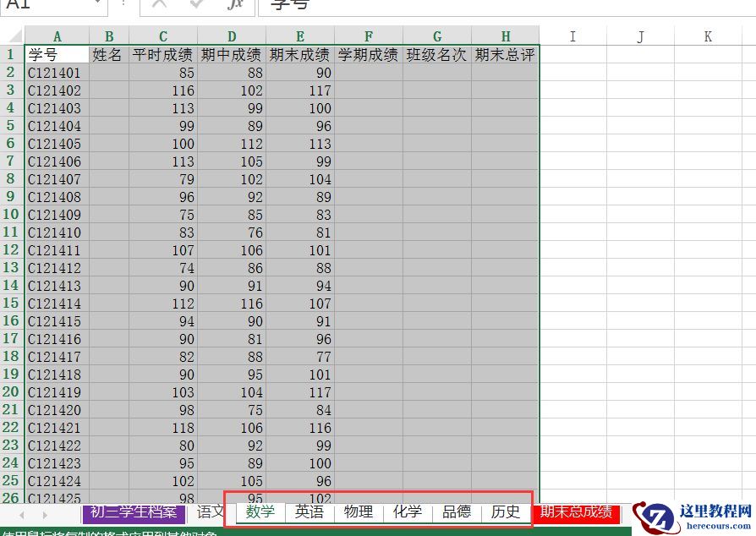Select cell containing C121410
756x536 pixels.
click(x=57, y=232)
